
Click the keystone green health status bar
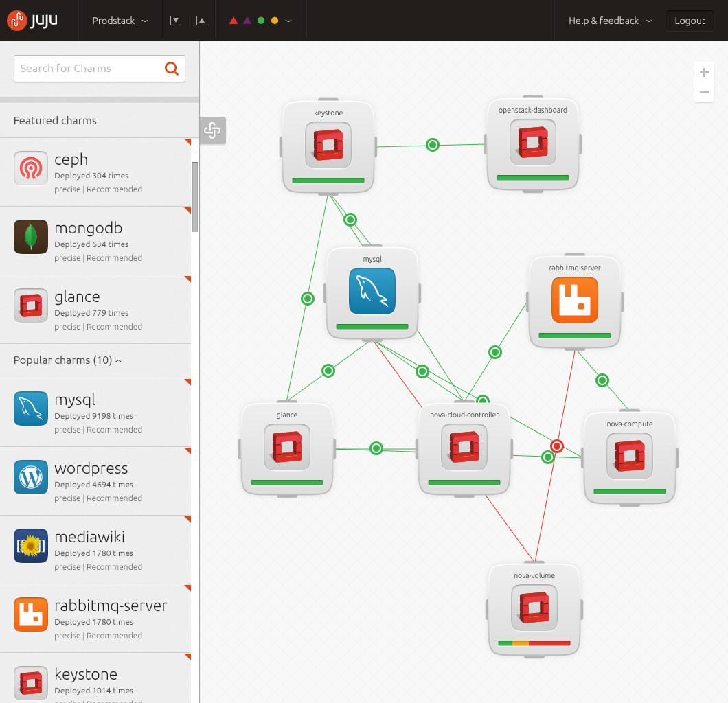[x=328, y=180]
